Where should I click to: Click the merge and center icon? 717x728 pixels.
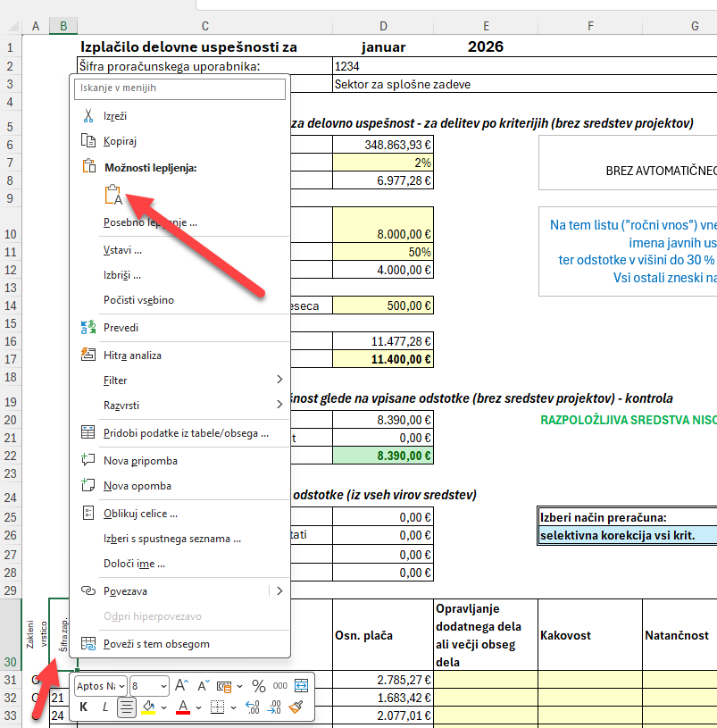(301, 686)
